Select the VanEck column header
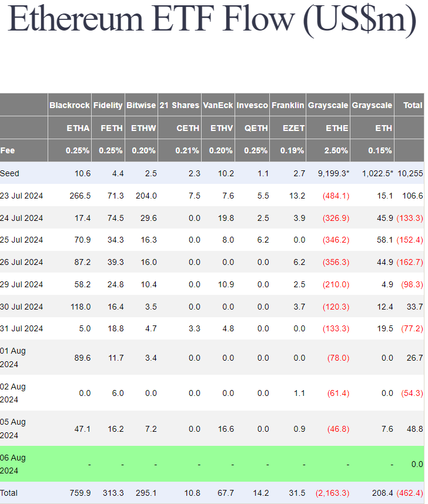 point(218,105)
